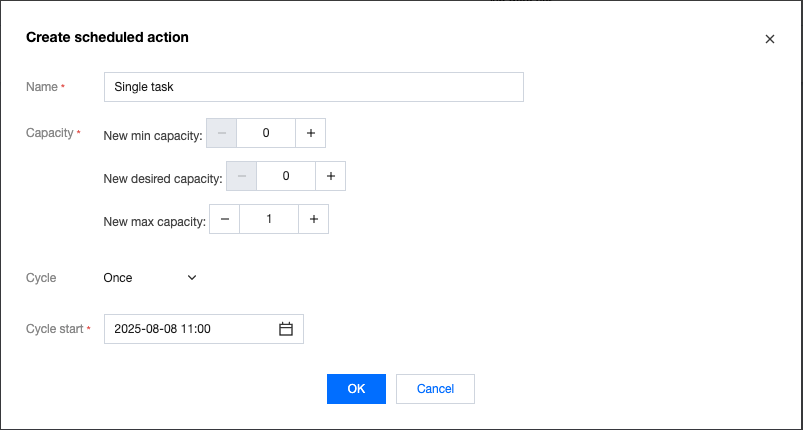Focus the new desired capacity number field

tap(286, 176)
